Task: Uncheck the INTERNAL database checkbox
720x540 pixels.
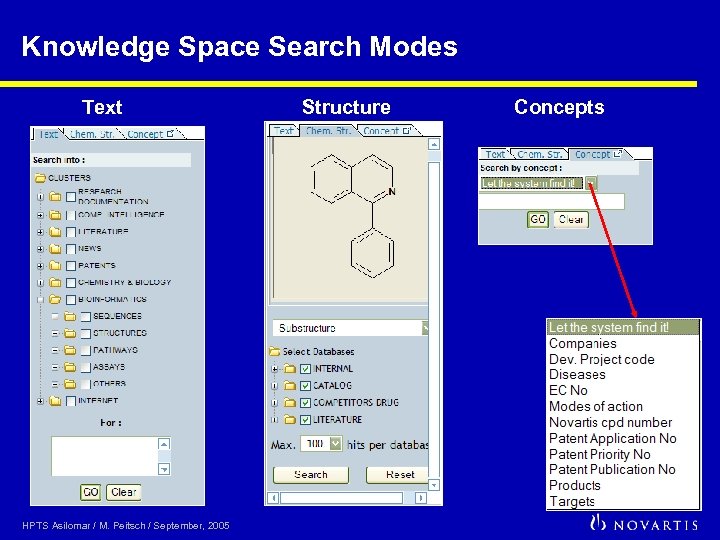Action: [305, 369]
